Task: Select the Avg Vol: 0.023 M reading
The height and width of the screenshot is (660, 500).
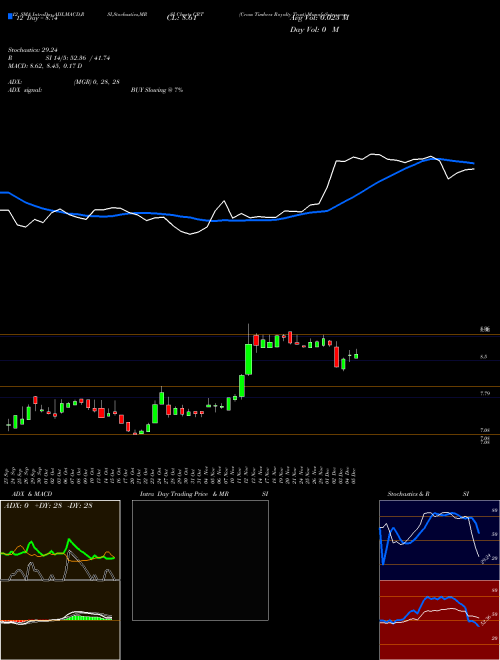Action: coord(320,18)
